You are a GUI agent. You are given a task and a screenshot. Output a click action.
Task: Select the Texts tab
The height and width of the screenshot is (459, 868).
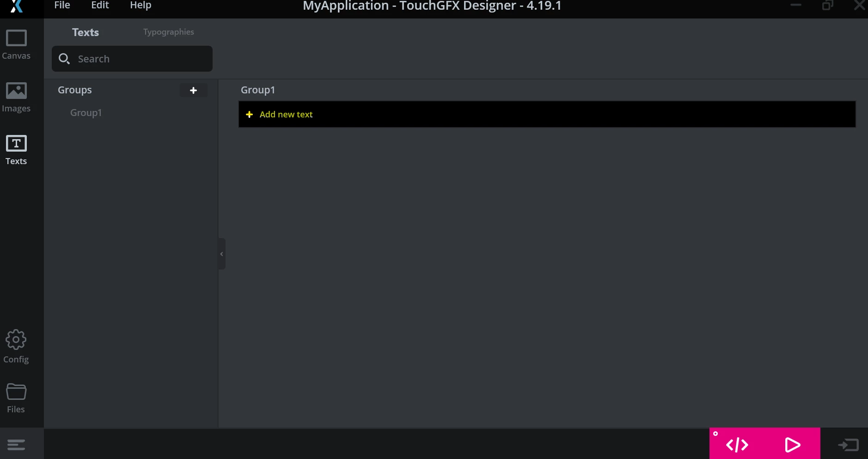(86, 32)
